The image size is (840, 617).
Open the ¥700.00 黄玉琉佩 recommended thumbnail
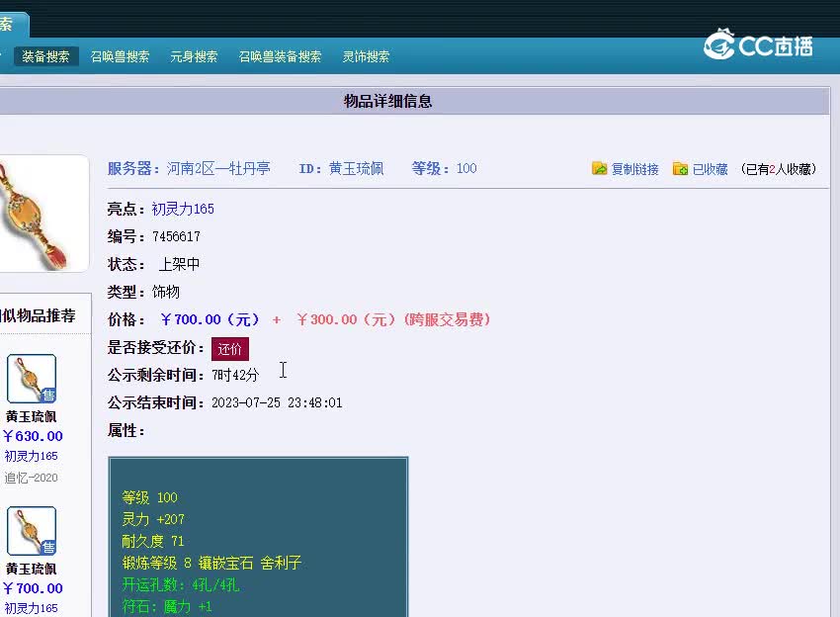pyautogui.click(x=32, y=531)
